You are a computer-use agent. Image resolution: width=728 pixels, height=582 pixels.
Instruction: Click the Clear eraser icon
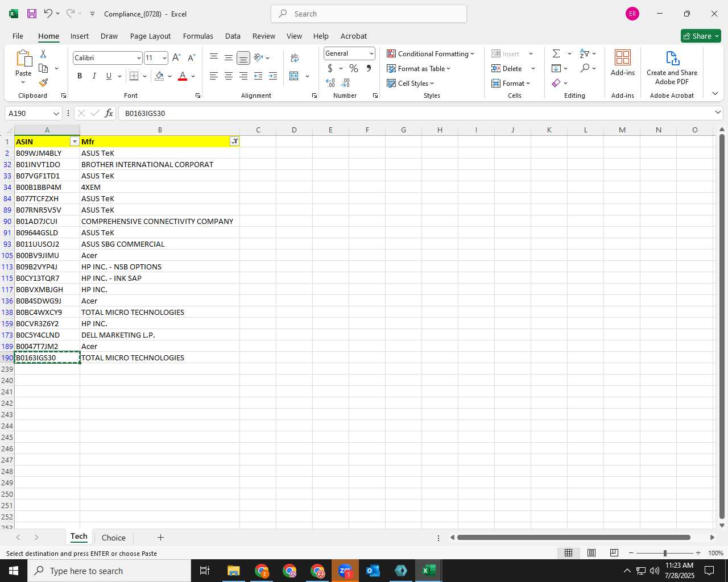(556, 83)
